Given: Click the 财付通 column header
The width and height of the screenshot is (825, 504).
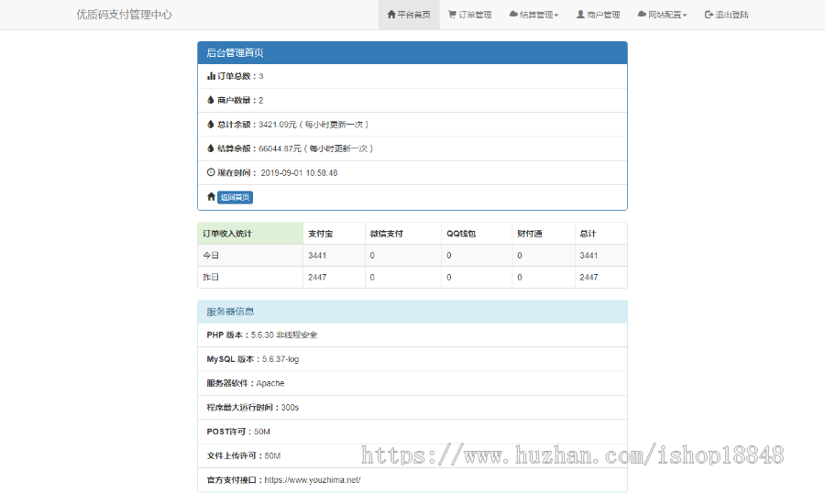Looking at the screenshot, I should click(543, 234).
